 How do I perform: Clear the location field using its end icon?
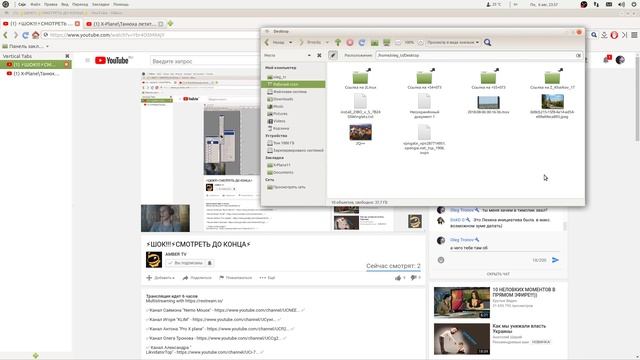tap(578, 55)
